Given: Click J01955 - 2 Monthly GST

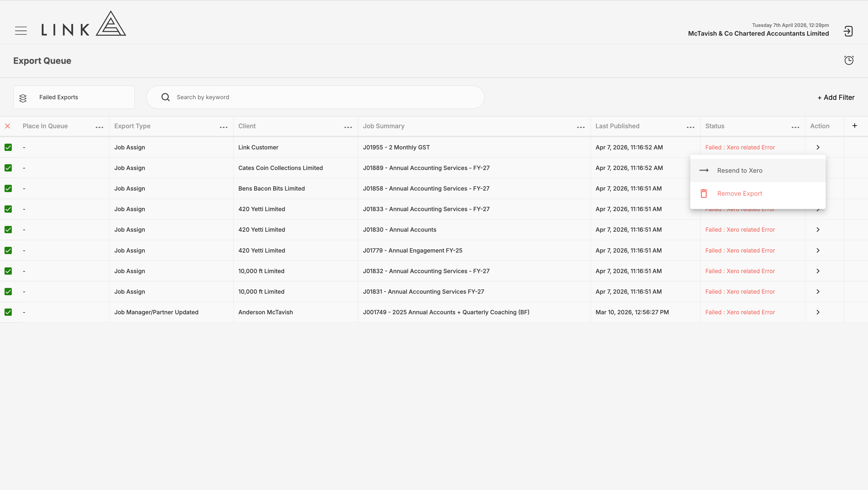Looking at the screenshot, I should pos(396,147).
